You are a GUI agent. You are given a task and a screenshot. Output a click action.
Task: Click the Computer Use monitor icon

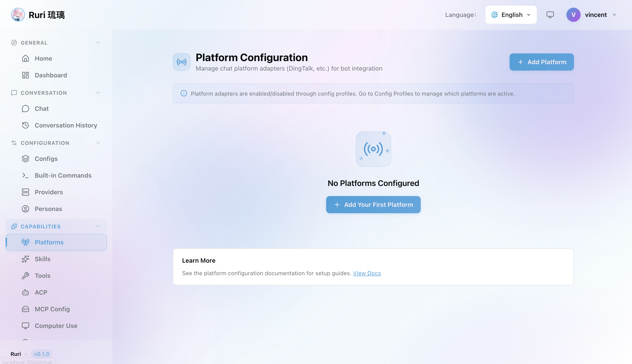(25, 326)
